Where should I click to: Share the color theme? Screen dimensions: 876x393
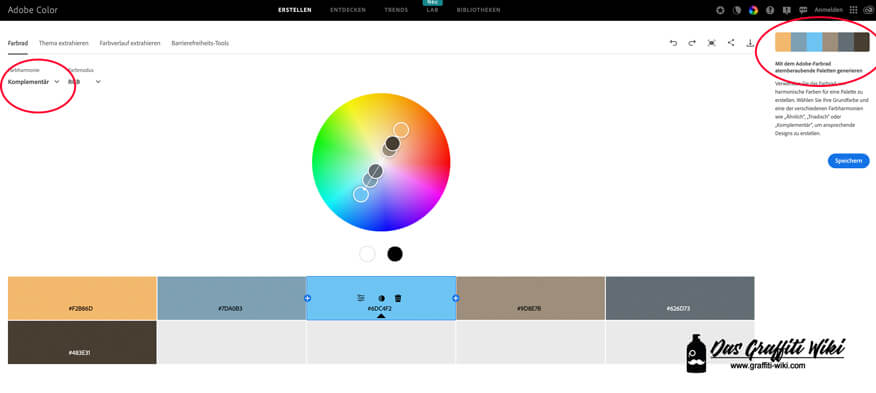pos(731,42)
